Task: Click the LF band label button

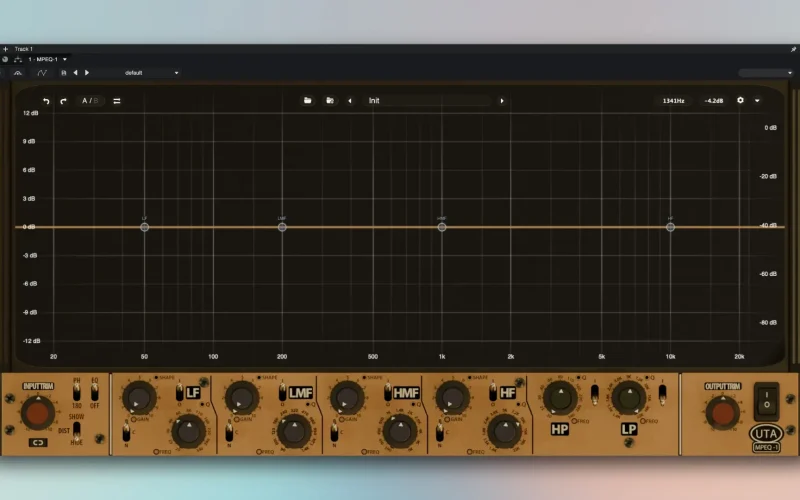Action: click(193, 393)
